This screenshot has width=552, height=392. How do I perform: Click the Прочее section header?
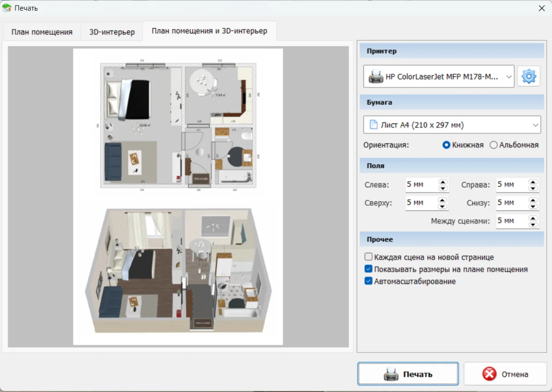(451, 239)
